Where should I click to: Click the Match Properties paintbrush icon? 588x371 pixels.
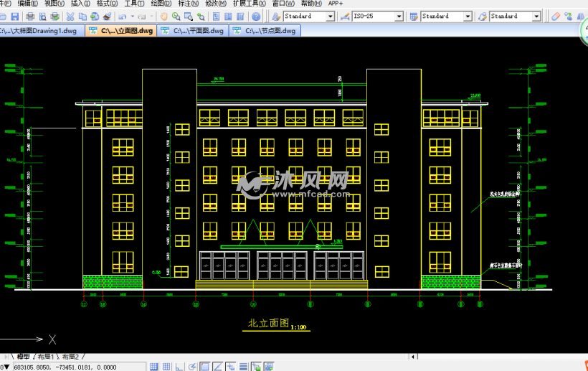(x=108, y=16)
